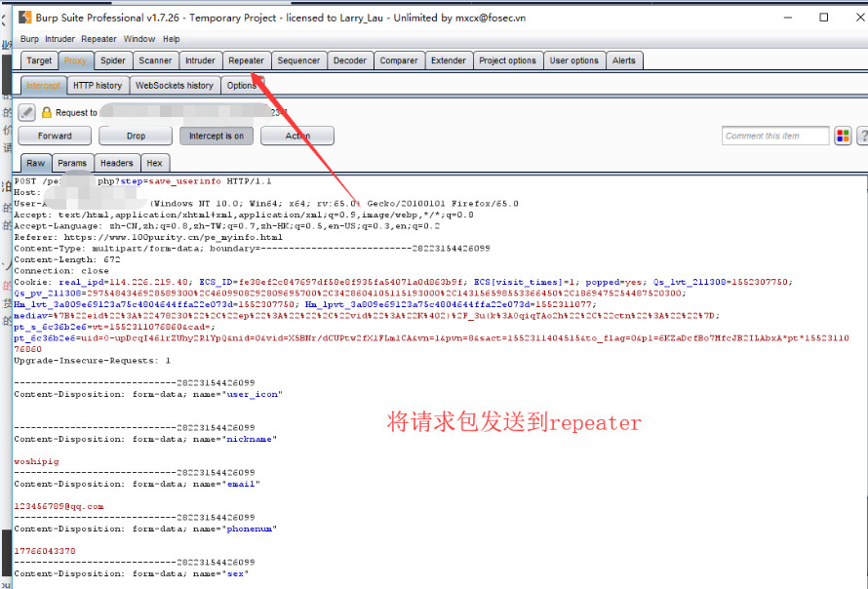Click the Connection: close header line
The width and height of the screenshot is (868, 589).
pyautogui.click(x=61, y=271)
